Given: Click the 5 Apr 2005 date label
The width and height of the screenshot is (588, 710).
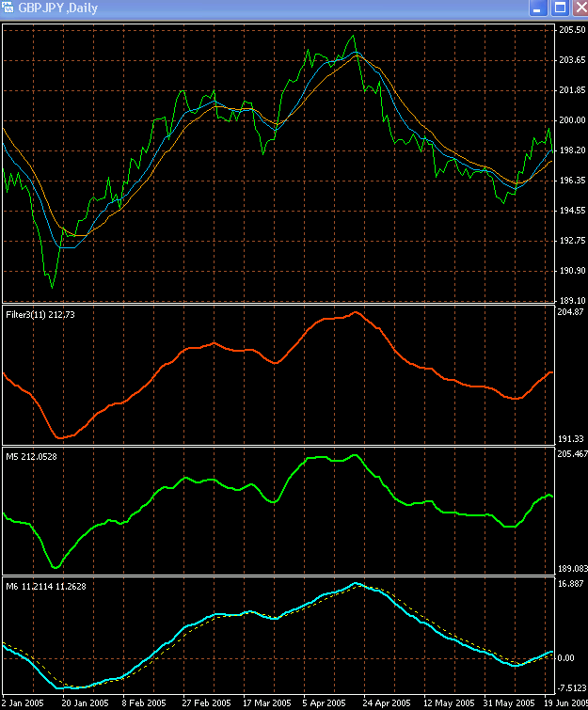Looking at the screenshot, I should point(324,703).
